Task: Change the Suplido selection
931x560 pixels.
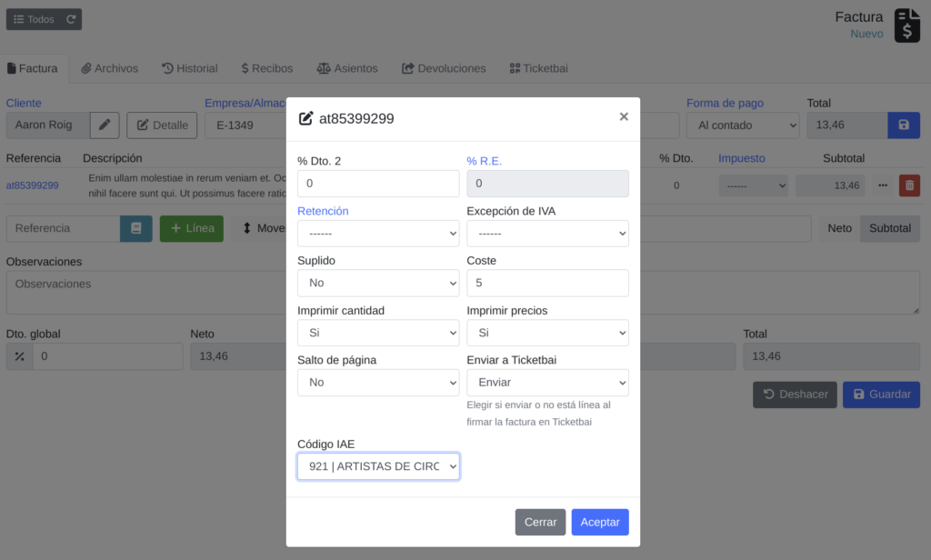Action: pos(378,283)
